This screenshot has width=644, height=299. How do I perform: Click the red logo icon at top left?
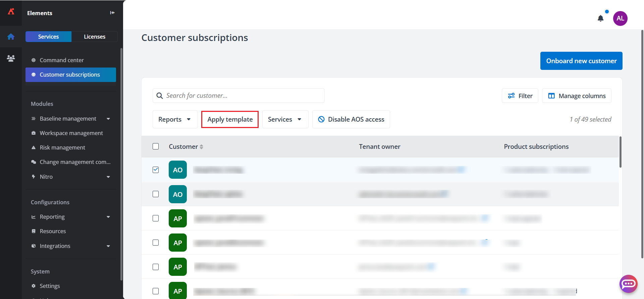[11, 11]
